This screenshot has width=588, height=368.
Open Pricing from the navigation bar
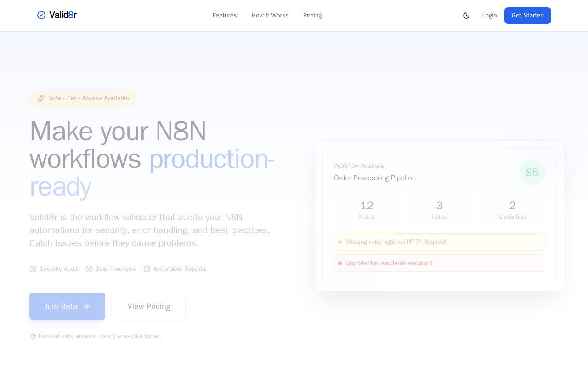(312, 16)
